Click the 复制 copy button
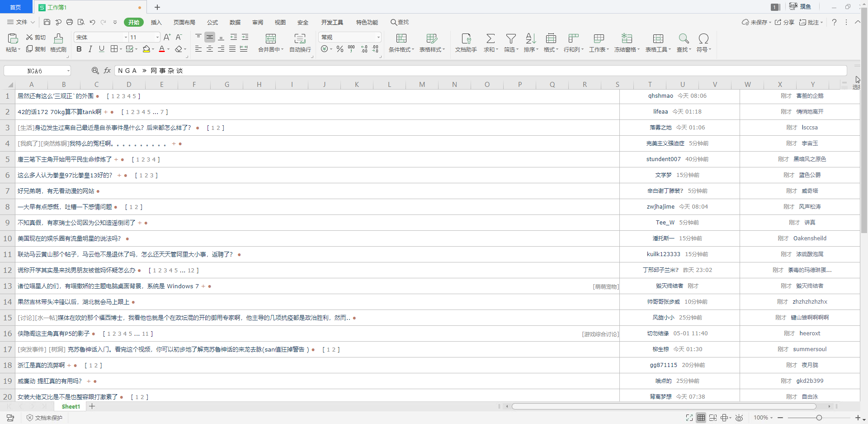 point(36,49)
